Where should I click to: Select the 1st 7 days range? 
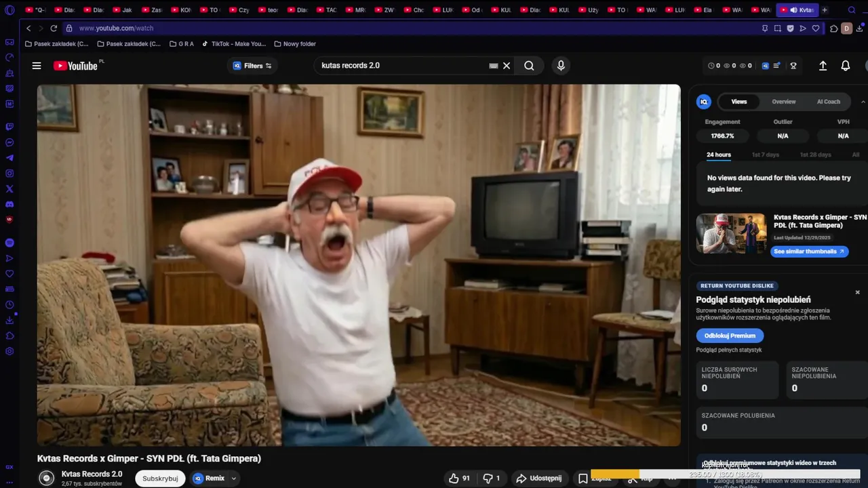765,155
